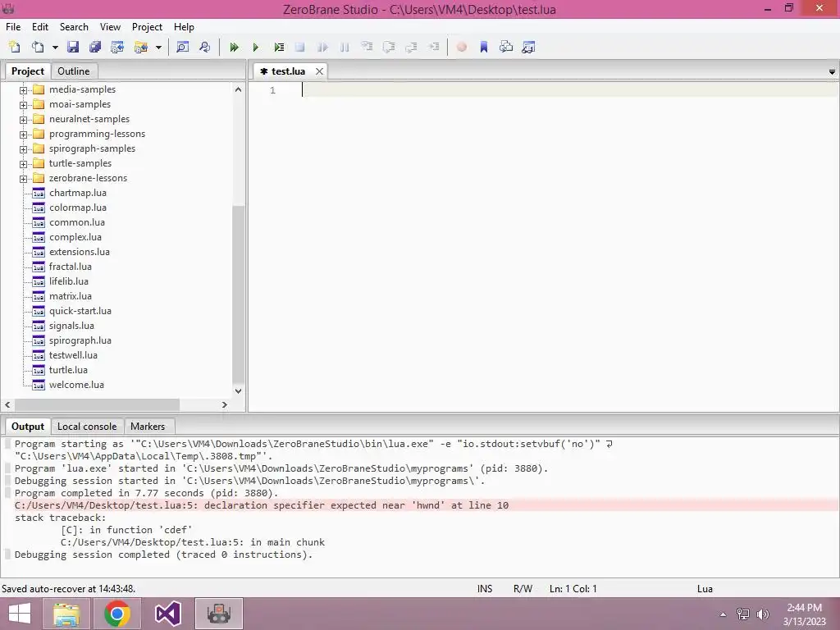Switch to the Local console tab
The width and height of the screenshot is (840, 630).
(x=87, y=427)
